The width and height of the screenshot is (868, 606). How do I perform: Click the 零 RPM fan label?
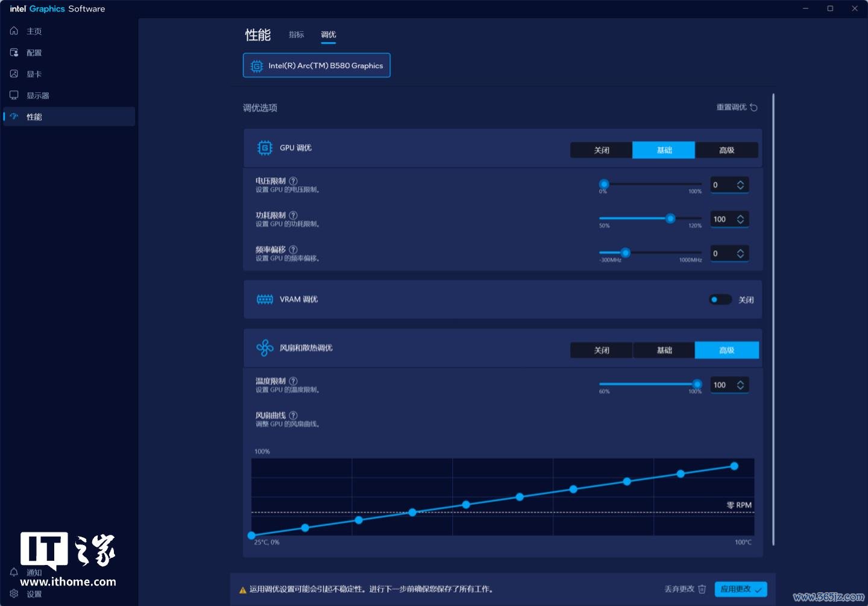point(739,505)
